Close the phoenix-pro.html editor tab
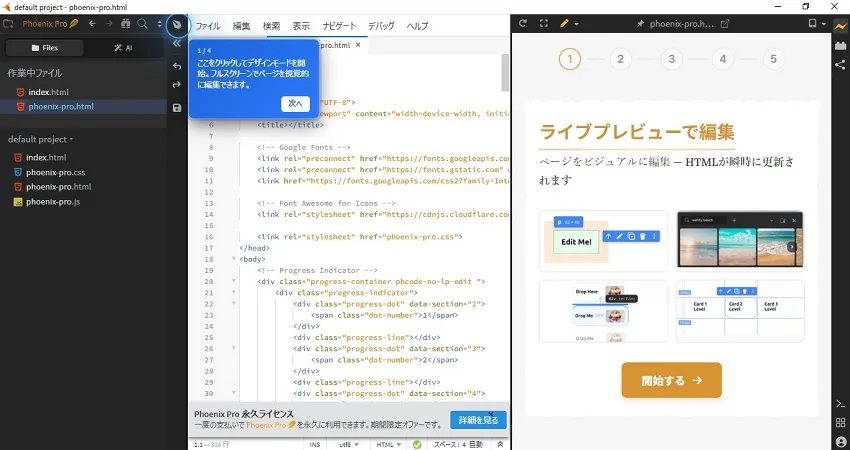Image resolution: width=850 pixels, height=450 pixels. click(x=358, y=45)
